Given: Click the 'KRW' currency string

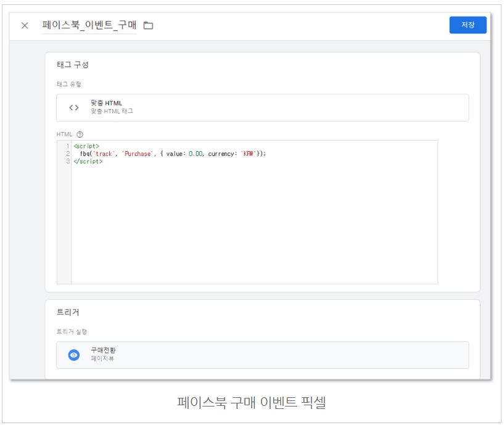Looking at the screenshot, I should pyautogui.click(x=248, y=154).
